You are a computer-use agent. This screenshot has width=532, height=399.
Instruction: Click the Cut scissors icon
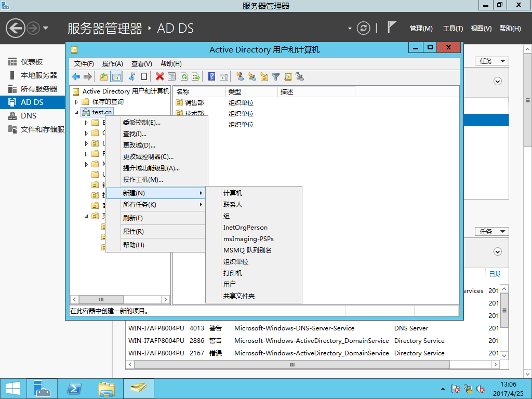[132, 77]
